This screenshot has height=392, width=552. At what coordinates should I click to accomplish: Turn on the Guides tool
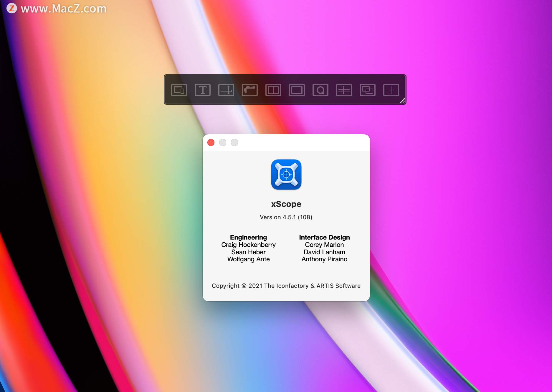344,90
